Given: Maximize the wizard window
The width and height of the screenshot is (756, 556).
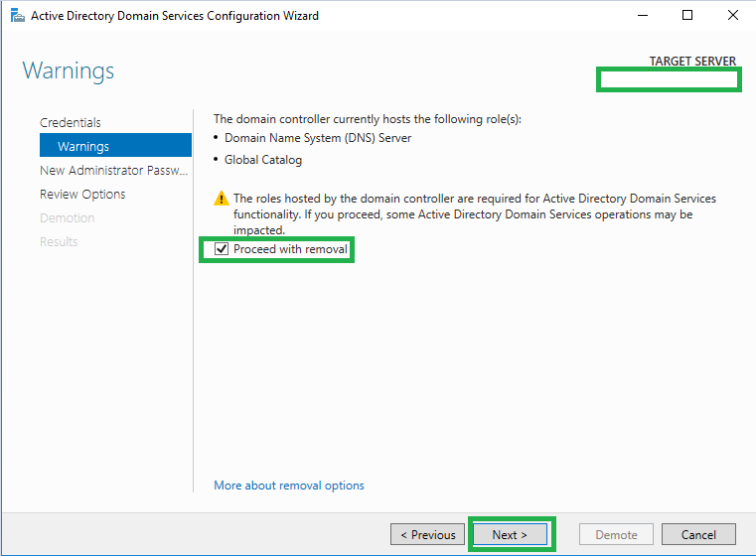Looking at the screenshot, I should 687,16.
